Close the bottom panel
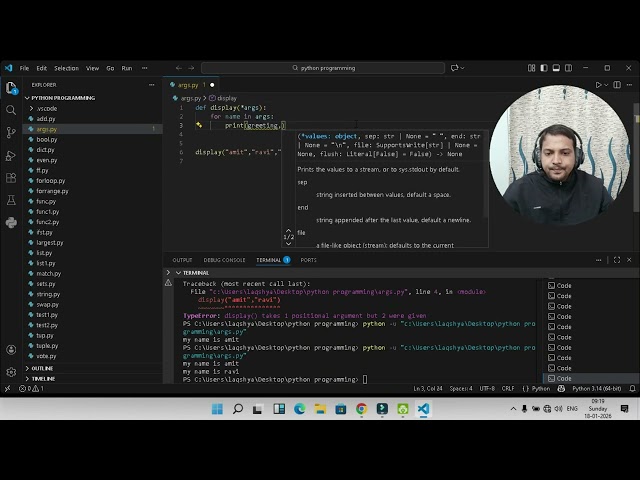This screenshot has width=640, height=480. [x=629, y=260]
